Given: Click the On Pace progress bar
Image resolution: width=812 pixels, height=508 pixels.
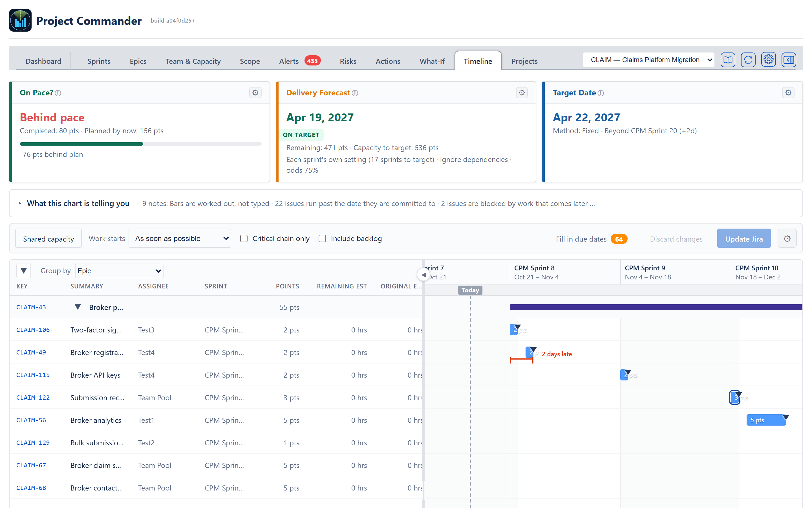Looking at the screenshot, I should coord(141,144).
